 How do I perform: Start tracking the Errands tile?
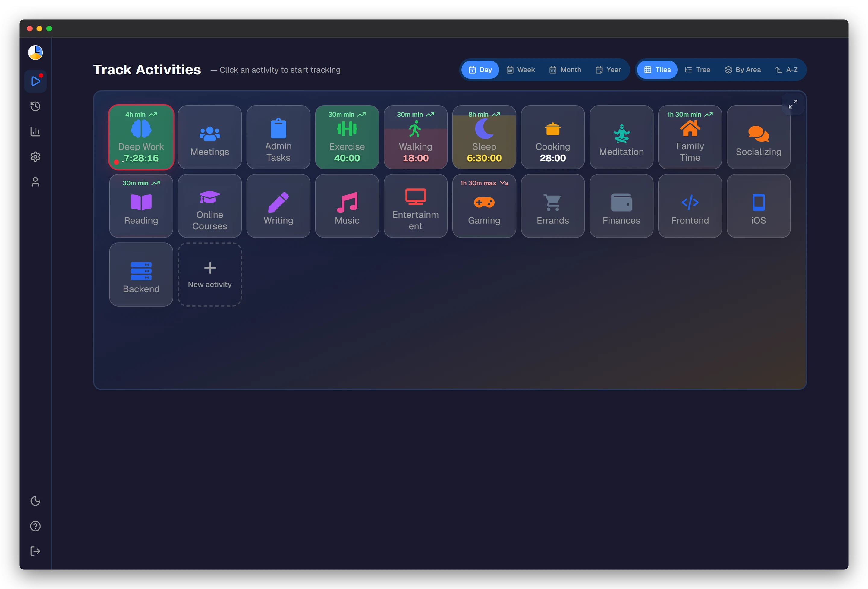(x=553, y=206)
